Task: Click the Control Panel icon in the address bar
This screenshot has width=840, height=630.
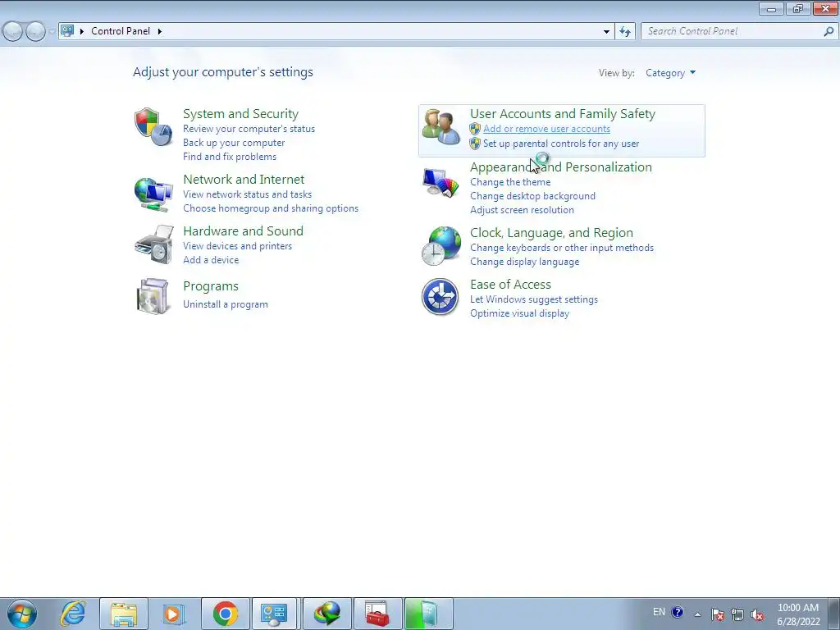Action: coord(67,31)
